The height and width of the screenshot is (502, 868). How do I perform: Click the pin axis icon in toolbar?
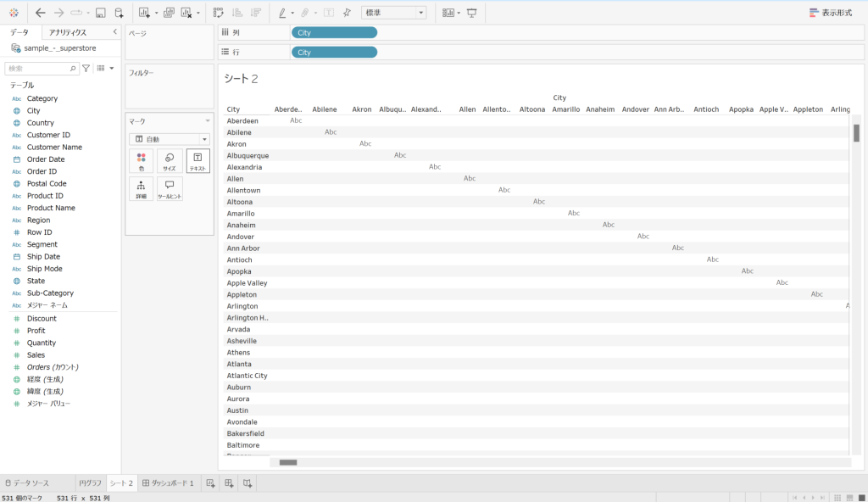click(347, 13)
